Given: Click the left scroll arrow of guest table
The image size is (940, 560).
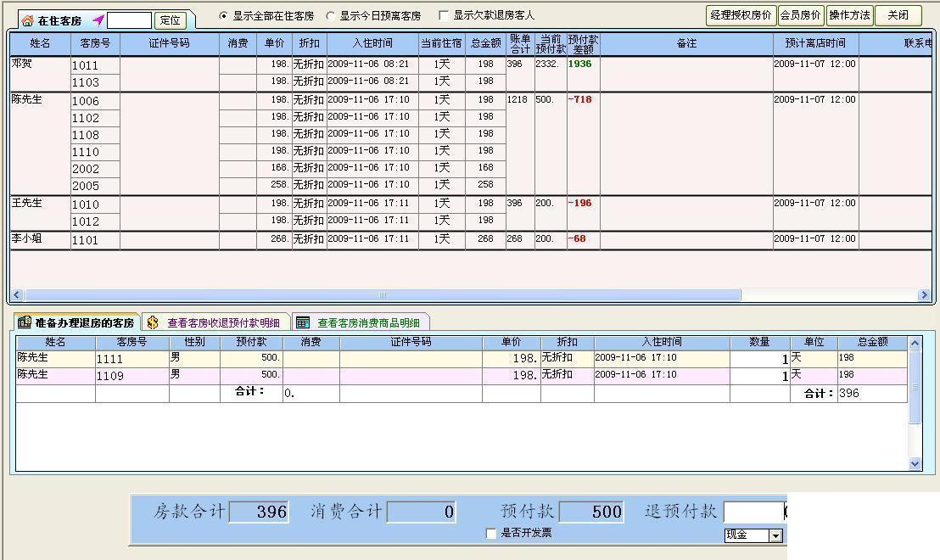Looking at the screenshot, I should [17, 295].
